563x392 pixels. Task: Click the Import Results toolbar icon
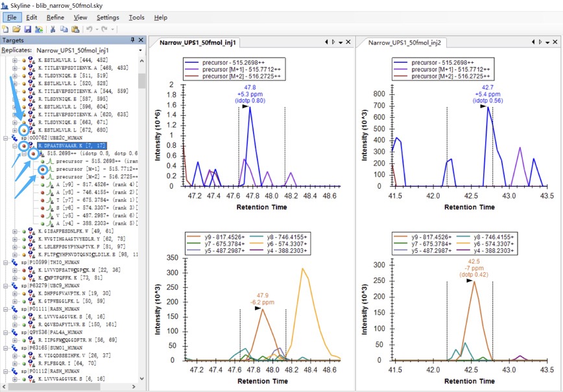tap(38, 29)
